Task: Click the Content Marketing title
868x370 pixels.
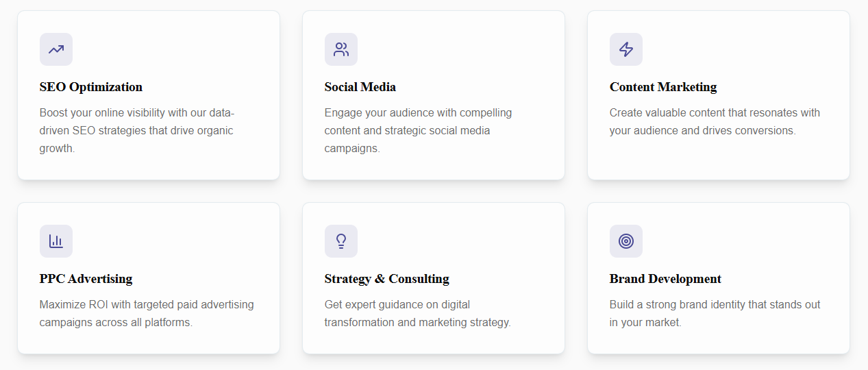Action: (663, 87)
